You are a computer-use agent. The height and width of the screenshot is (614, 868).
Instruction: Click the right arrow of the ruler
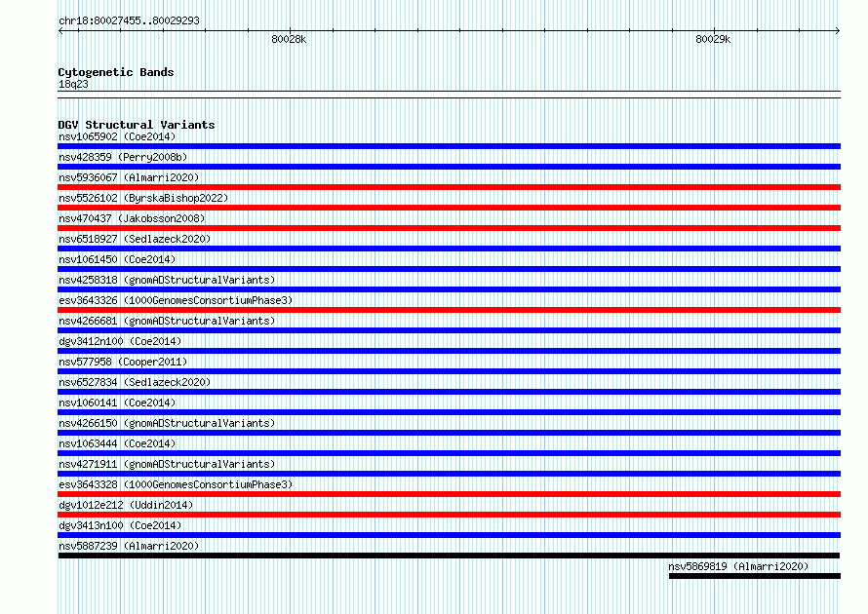coord(838,31)
